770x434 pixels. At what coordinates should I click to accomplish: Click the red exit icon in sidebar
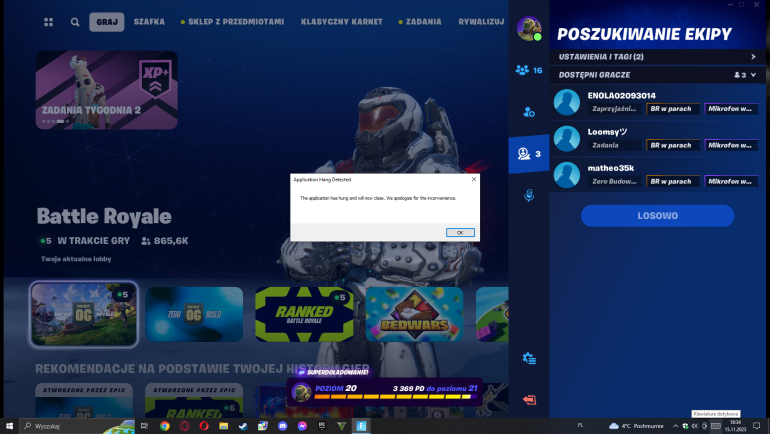click(x=529, y=400)
